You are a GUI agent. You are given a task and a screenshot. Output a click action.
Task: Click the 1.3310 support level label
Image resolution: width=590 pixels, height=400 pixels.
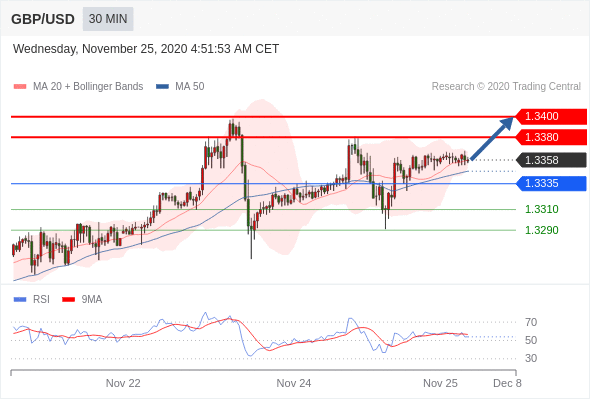tap(541, 209)
